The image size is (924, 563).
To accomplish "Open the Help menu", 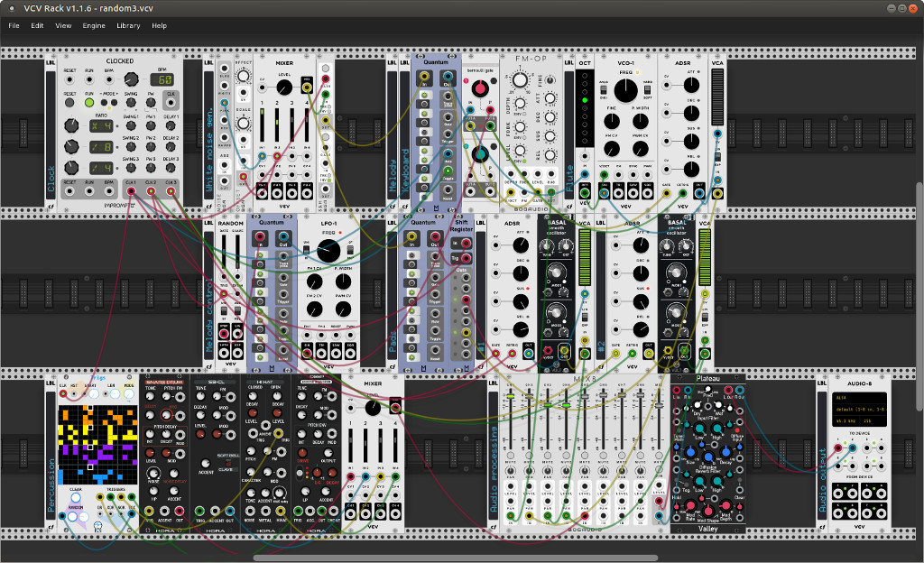I will [x=159, y=26].
